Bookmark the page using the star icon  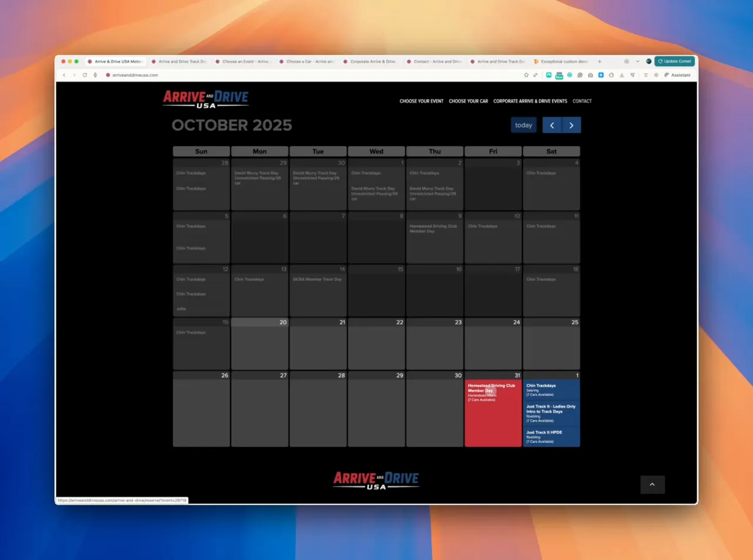(x=527, y=75)
